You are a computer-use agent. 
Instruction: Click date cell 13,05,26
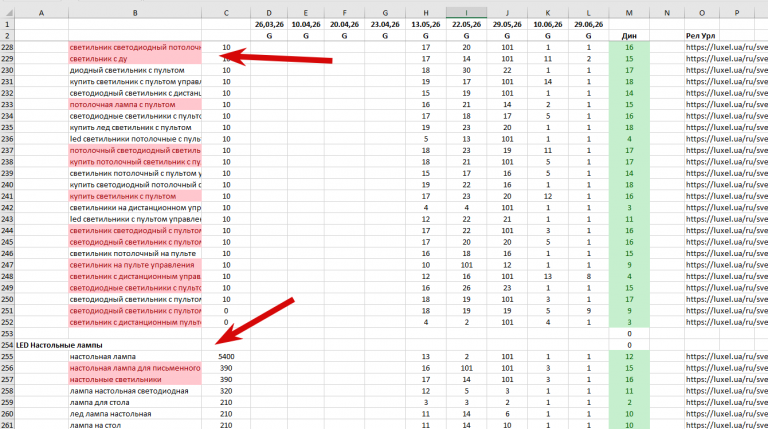tap(425, 24)
